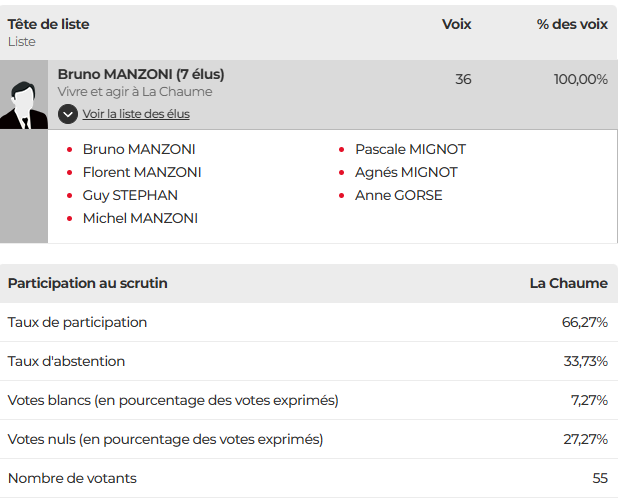The image size is (621, 498).
Task: Click the "Voix" column header
Action: pos(456,24)
